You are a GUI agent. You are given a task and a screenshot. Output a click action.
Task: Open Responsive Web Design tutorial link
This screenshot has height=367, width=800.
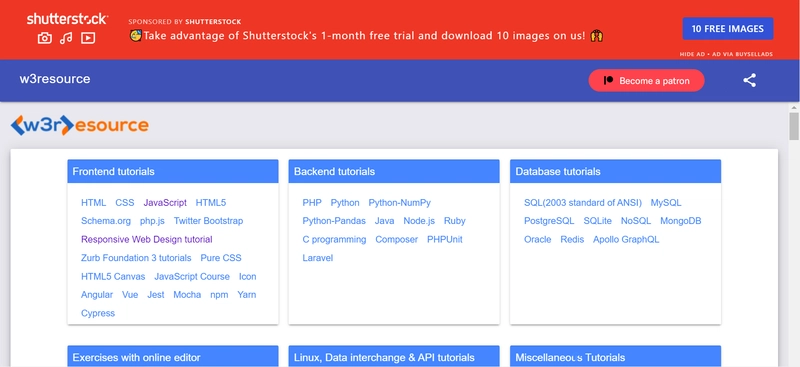(x=146, y=239)
